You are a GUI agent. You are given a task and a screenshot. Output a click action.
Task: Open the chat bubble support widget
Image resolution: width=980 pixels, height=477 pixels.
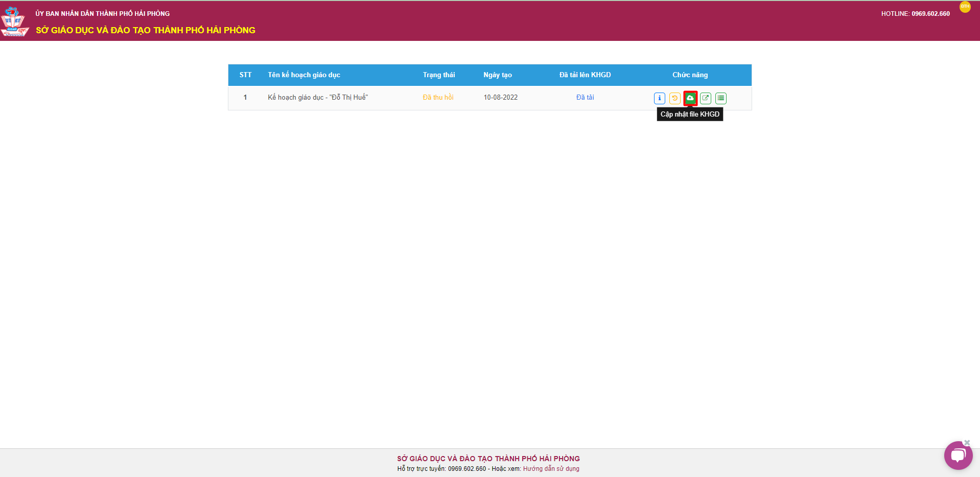point(958,456)
